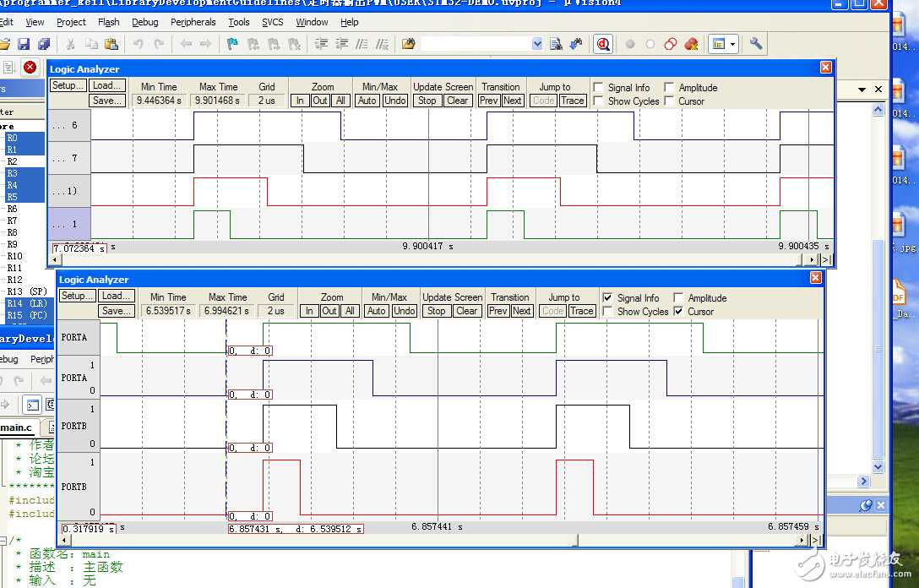The width and height of the screenshot is (919, 588).
Task: Click the Unindent selection icon
Action: pos(342,44)
